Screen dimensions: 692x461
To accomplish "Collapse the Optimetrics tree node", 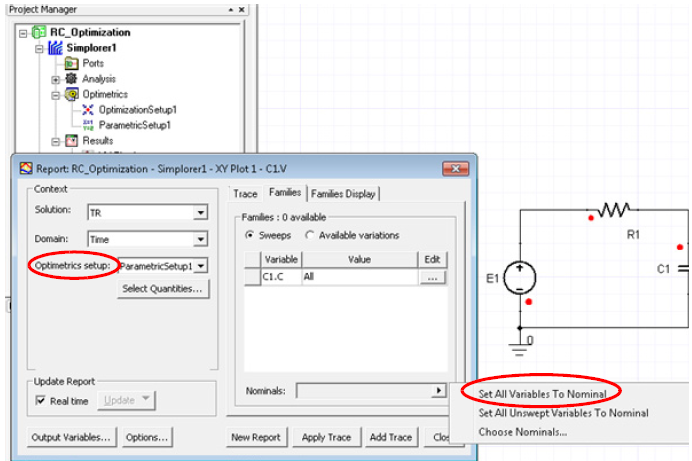I will point(56,95).
